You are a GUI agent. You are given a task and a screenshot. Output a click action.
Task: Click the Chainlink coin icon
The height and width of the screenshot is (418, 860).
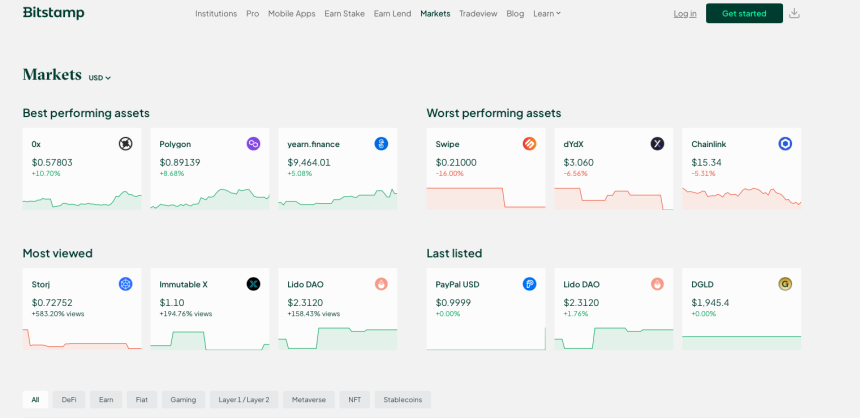[785, 144]
